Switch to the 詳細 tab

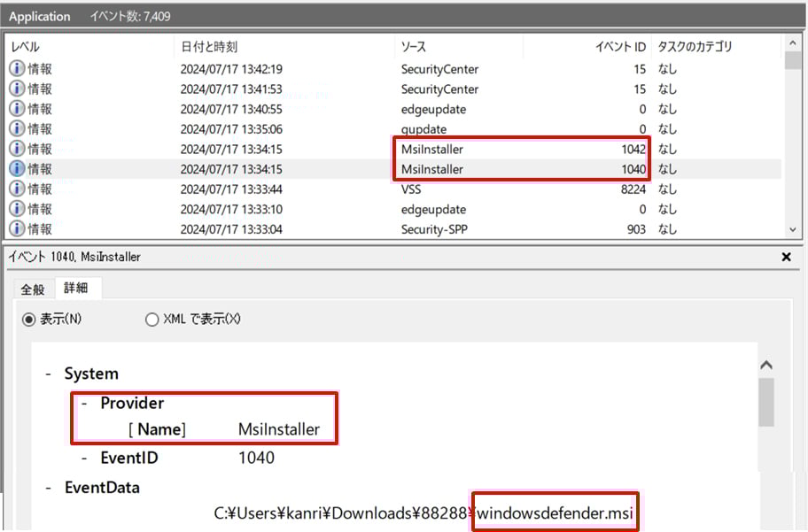[76, 288]
